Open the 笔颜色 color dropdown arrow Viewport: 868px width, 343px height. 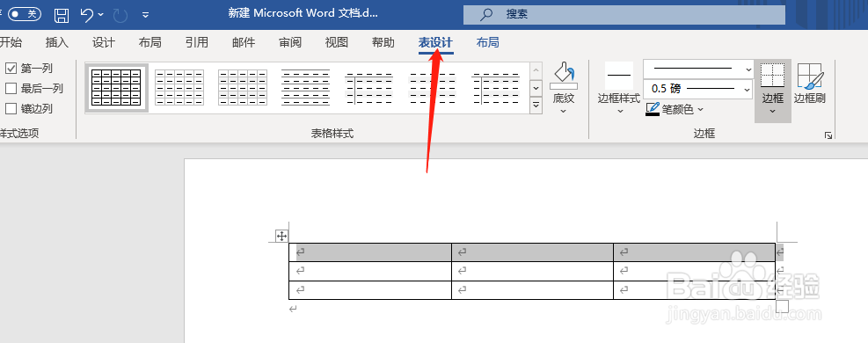pyautogui.click(x=700, y=110)
